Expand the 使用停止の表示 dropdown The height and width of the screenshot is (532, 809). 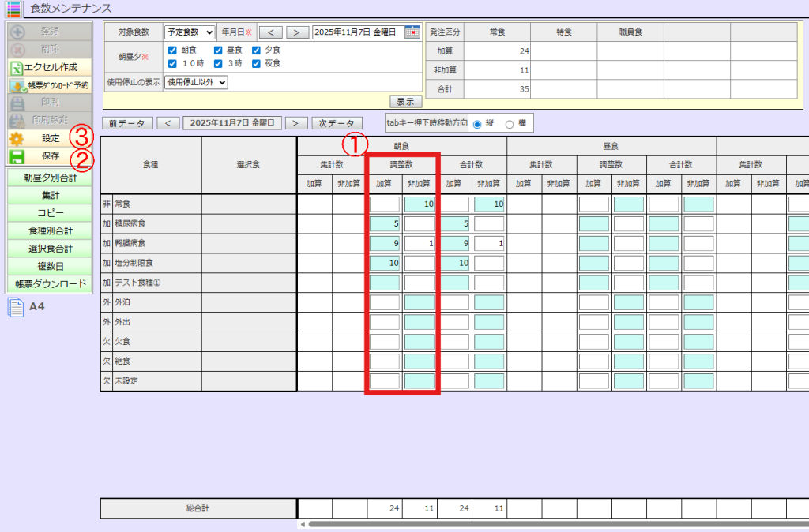195,82
